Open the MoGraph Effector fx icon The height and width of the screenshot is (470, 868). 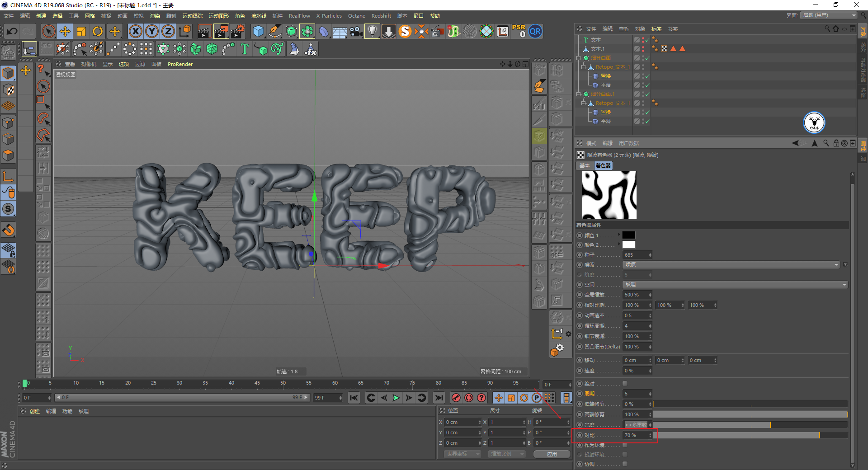tap(311, 49)
